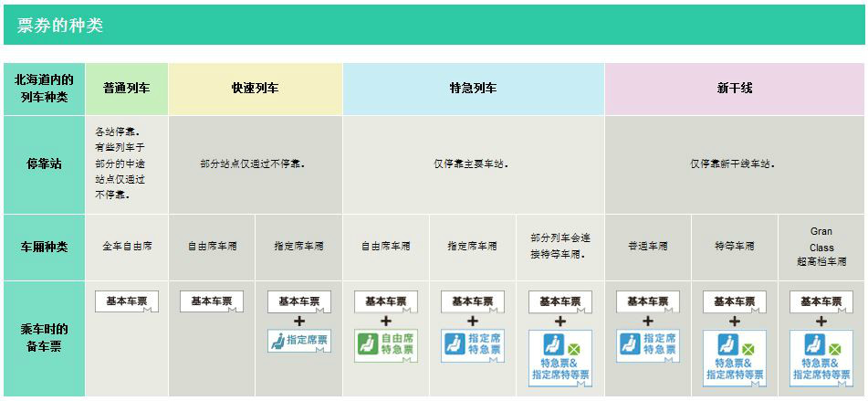The width and height of the screenshot is (868, 401).
Task: Select 指定席特急票 icon in 特急列车 column
Action: point(472,346)
